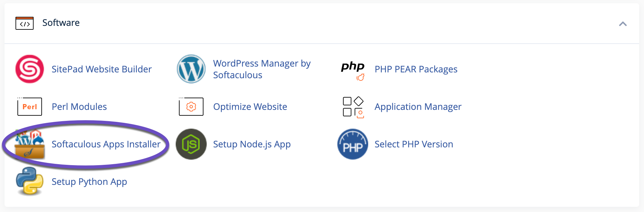This screenshot has width=644, height=212.
Task: Click the Software section header icon
Action: coord(25,23)
